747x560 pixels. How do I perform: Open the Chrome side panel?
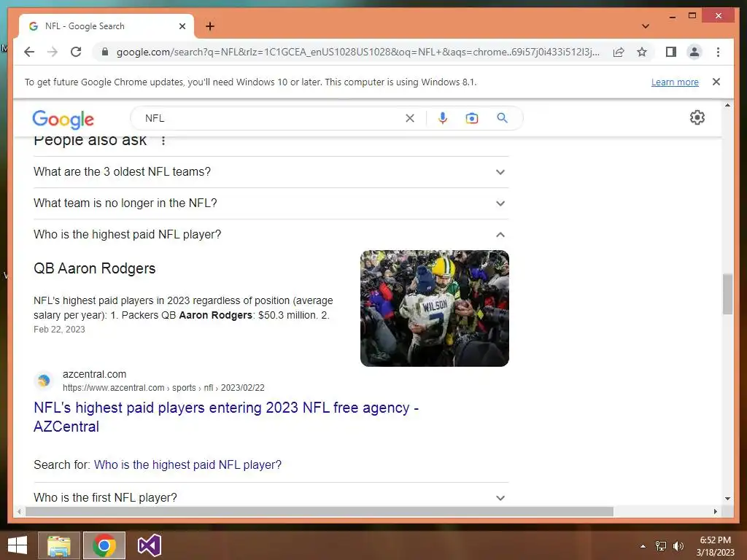pos(671,52)
